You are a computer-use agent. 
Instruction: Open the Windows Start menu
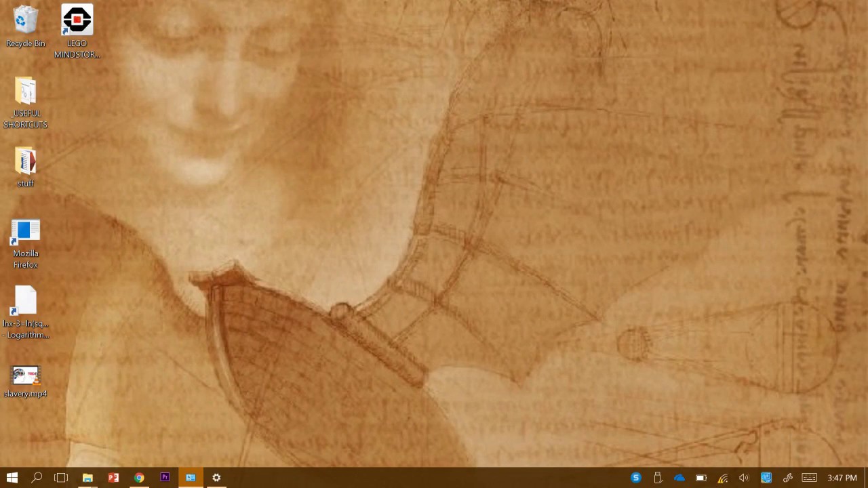12,478
